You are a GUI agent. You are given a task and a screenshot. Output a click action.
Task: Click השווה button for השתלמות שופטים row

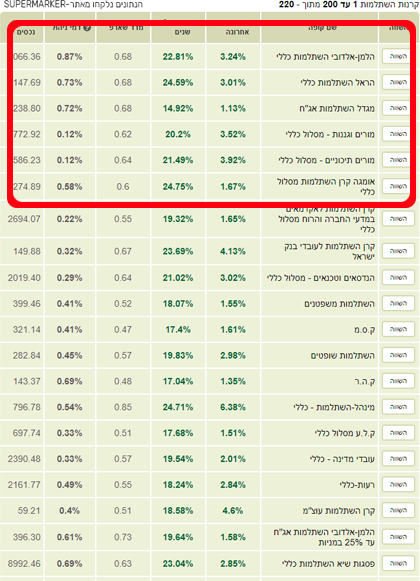[x=398, y=355]
